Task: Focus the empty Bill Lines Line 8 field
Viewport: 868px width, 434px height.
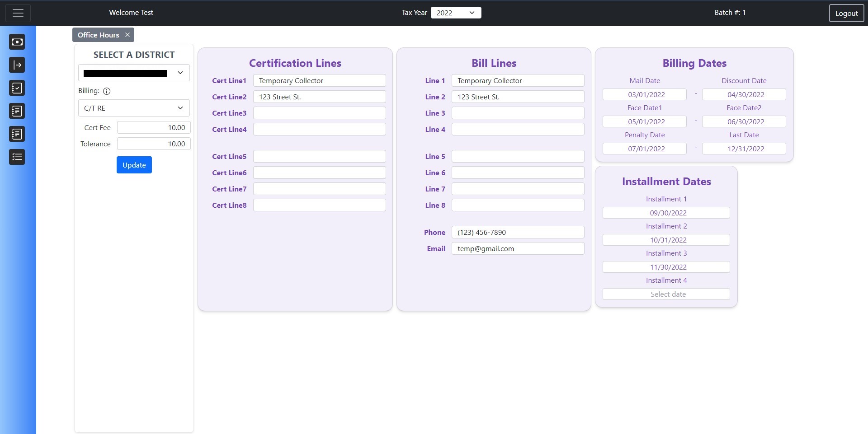Action: click(x=518, y=205)
